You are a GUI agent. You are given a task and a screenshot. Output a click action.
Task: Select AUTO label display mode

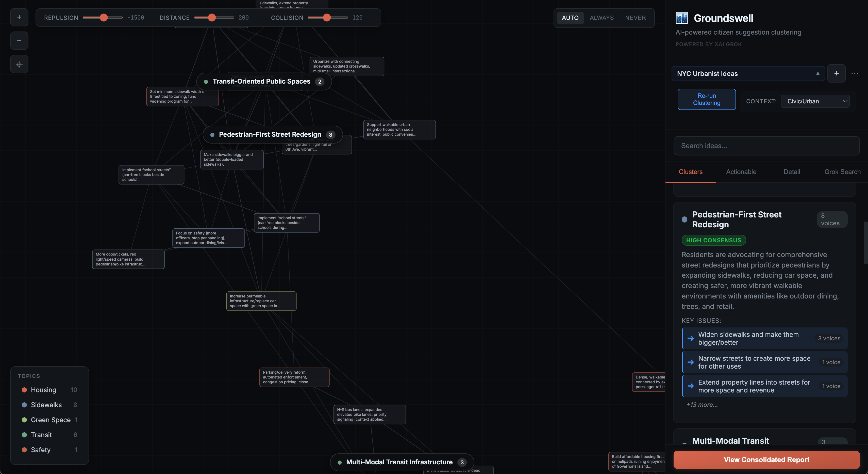[570, 18]
